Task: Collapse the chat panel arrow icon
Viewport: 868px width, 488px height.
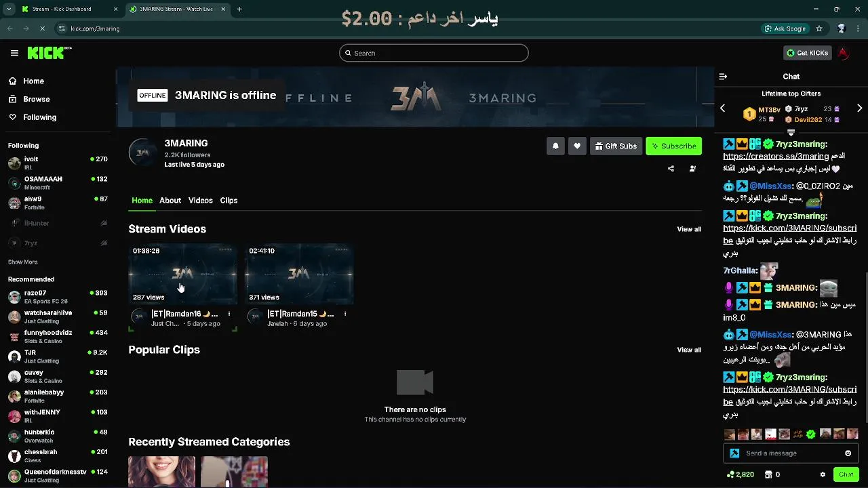Action: tap(723, 77)
